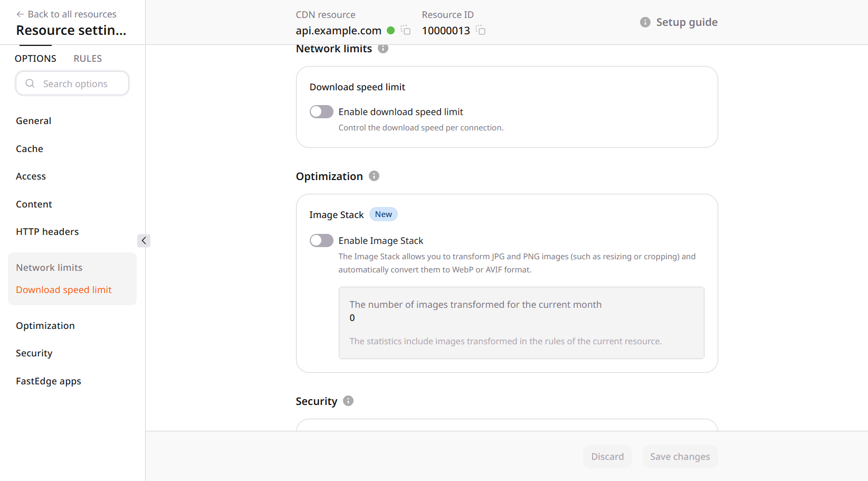Image resolution: width=868 pixels, height=481 pixels.
Task: Open HTTP headers in the sidebar
Action: coord(47,232)
